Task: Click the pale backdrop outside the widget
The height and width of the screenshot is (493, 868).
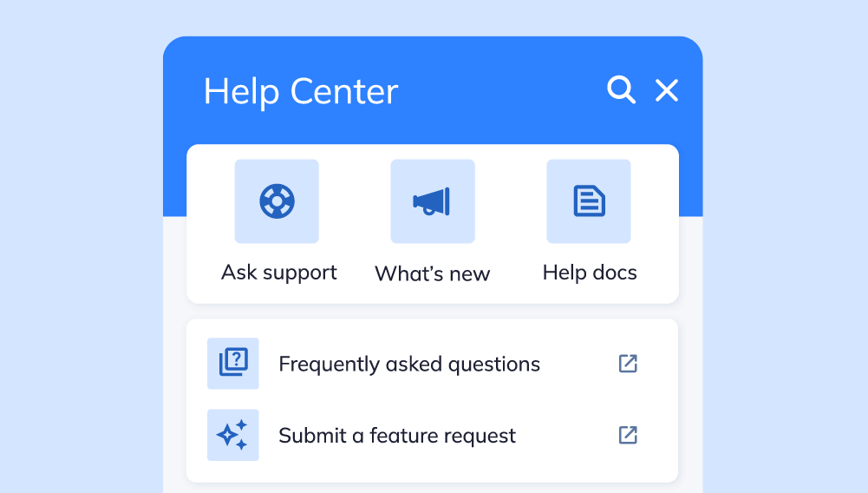Action: (77, 249)
